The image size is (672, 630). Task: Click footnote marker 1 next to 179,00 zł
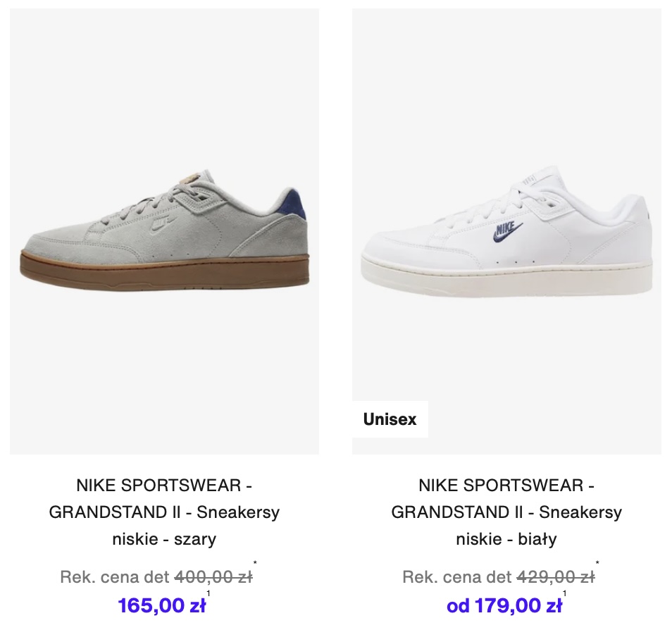[564, 593]
